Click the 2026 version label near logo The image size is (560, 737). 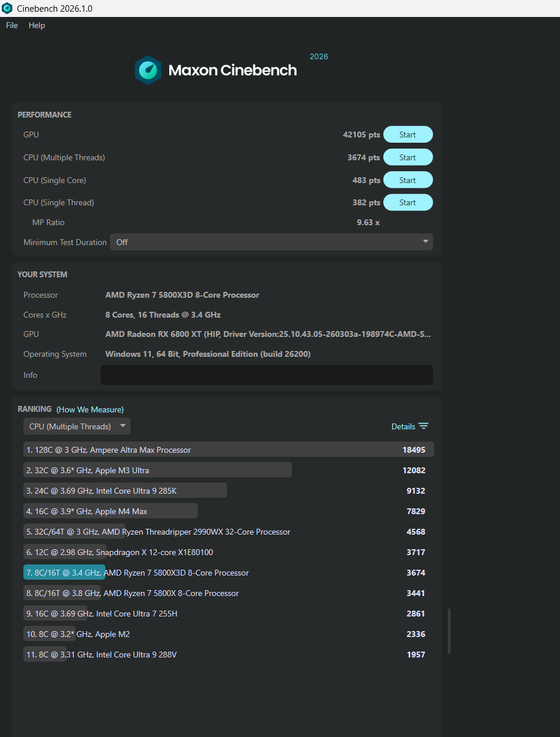coord(319,57)
